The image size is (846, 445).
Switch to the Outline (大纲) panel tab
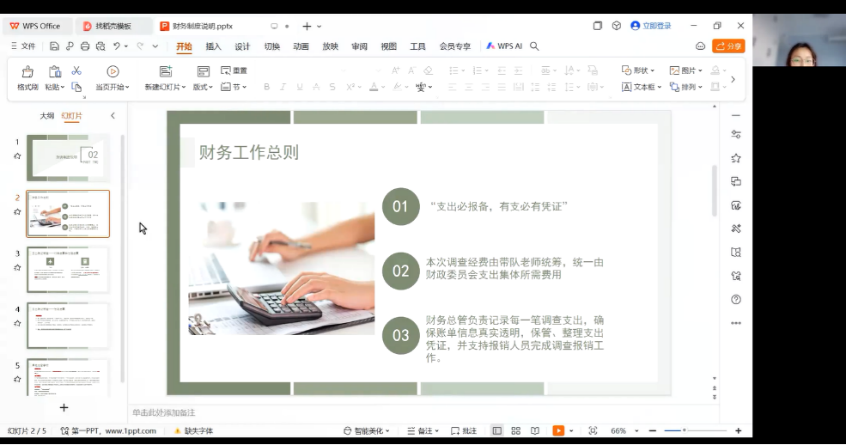pos(47,116)
